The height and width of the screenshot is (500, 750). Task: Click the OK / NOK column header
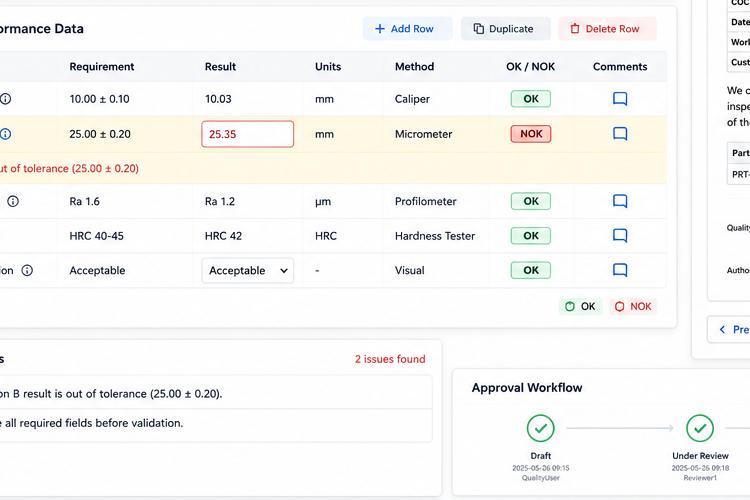pos(530,67)
